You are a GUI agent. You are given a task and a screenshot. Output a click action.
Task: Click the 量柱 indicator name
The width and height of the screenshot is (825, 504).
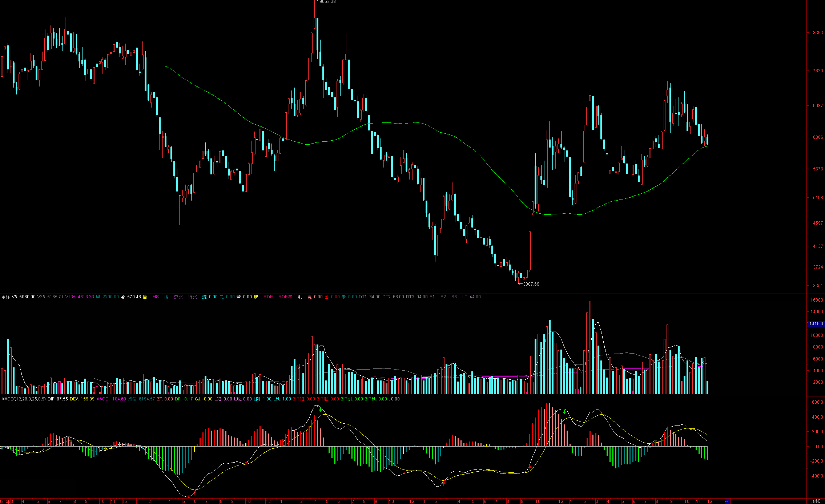coord(5,297)
